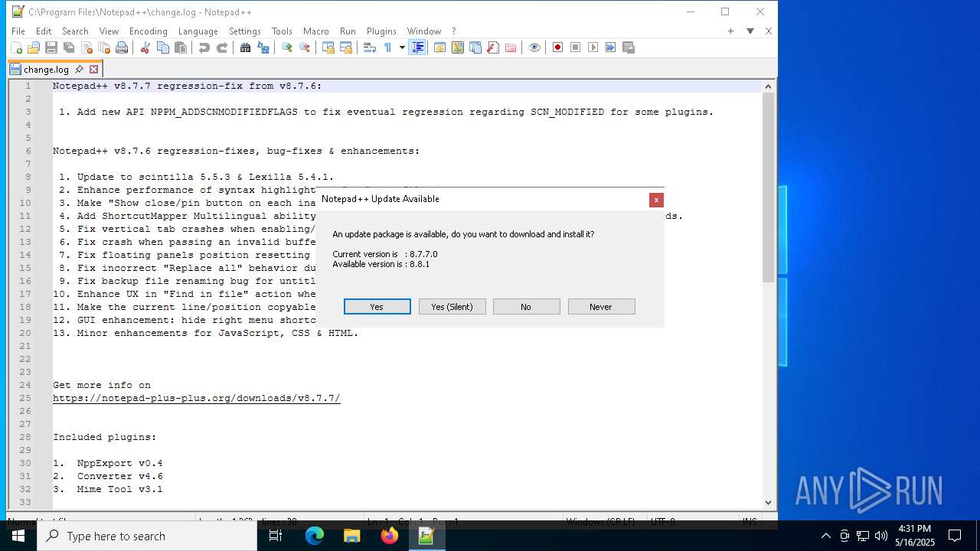Cut selection with the scissors icon
The height and width of the screenshot is (551, 980).
[x=145, y=47]
